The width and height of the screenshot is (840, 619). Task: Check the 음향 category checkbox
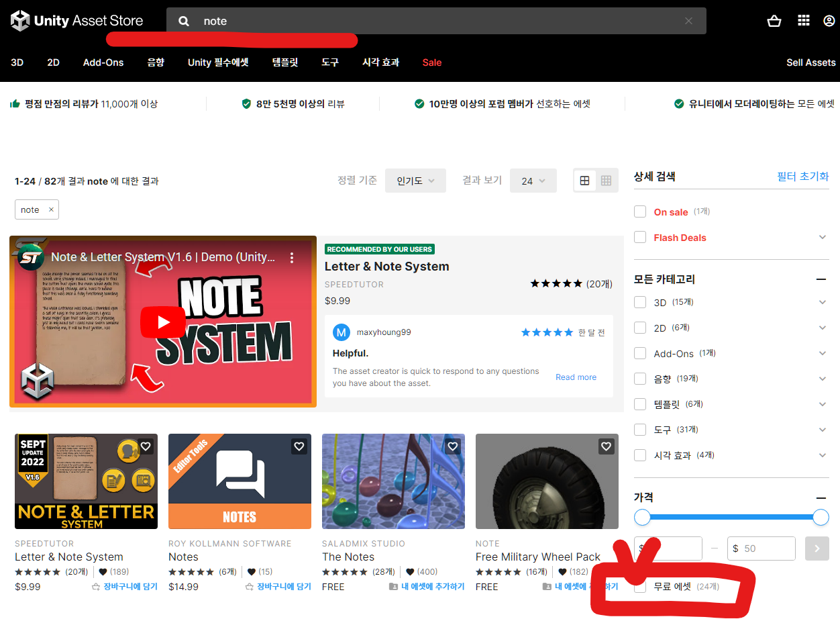coord(640,379)
